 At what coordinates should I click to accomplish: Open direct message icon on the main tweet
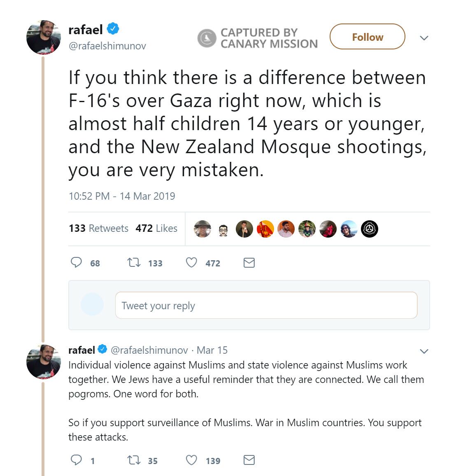pos(249,262)
